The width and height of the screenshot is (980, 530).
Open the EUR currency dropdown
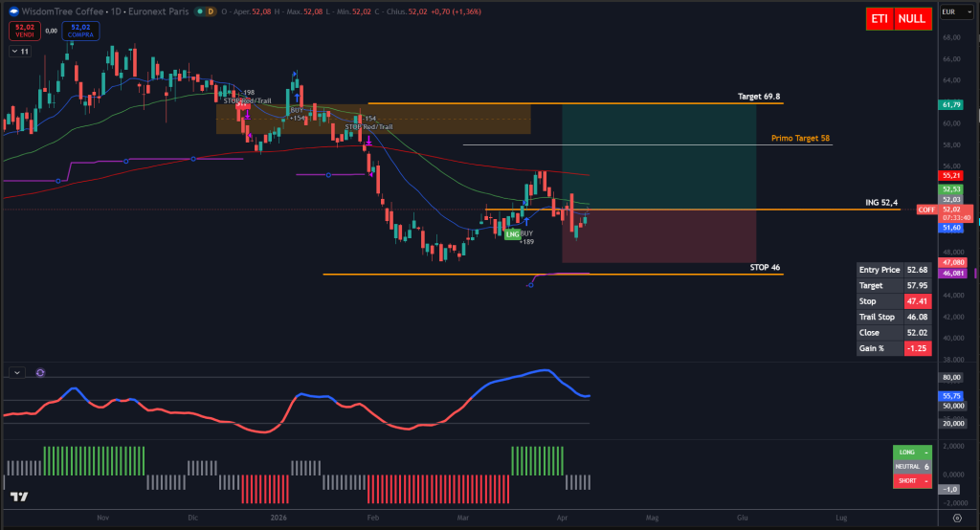click(956, 11)
